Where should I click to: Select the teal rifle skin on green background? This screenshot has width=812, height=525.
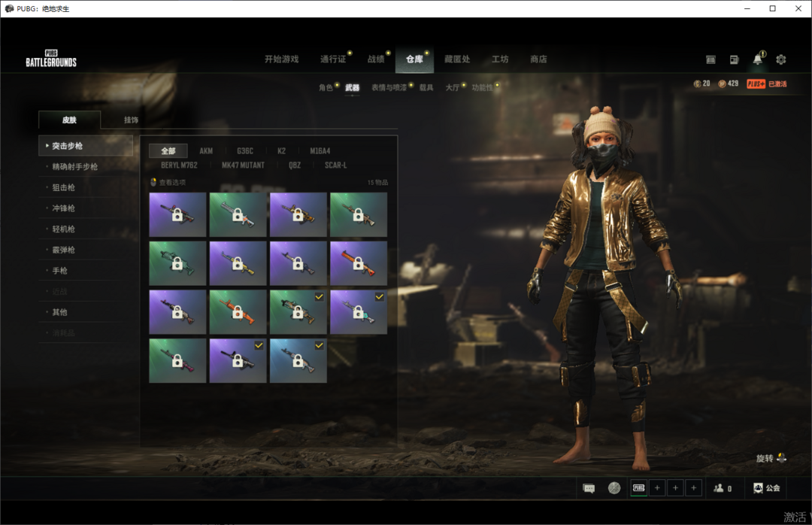(x=177, y=263)
